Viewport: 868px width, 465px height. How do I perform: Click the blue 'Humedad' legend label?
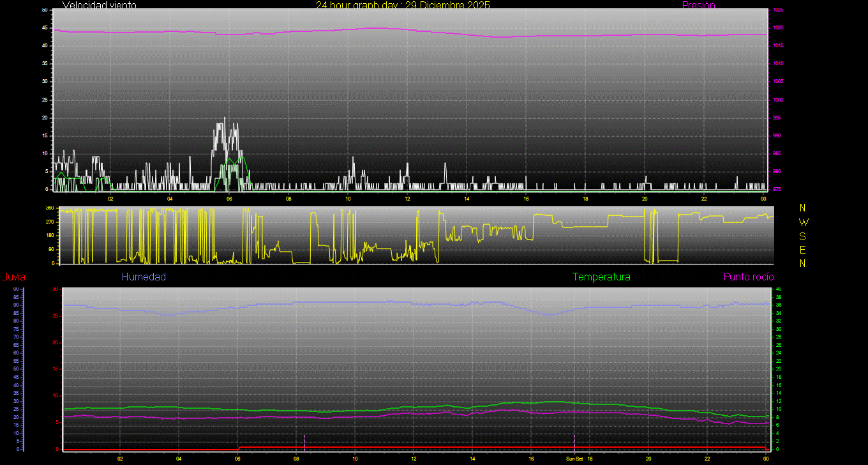pyautogui.click(x=144, y=277)
